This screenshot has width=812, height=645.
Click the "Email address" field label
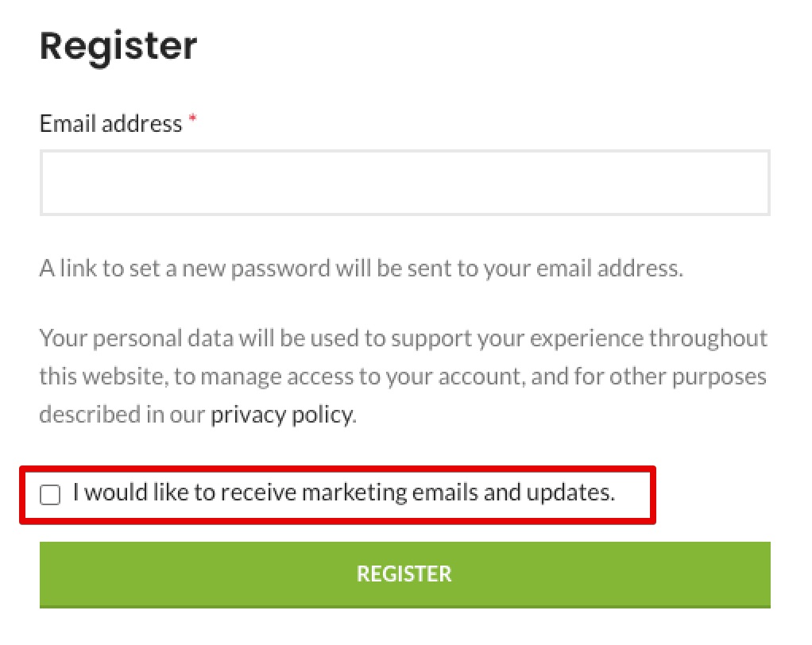(110, 124)
